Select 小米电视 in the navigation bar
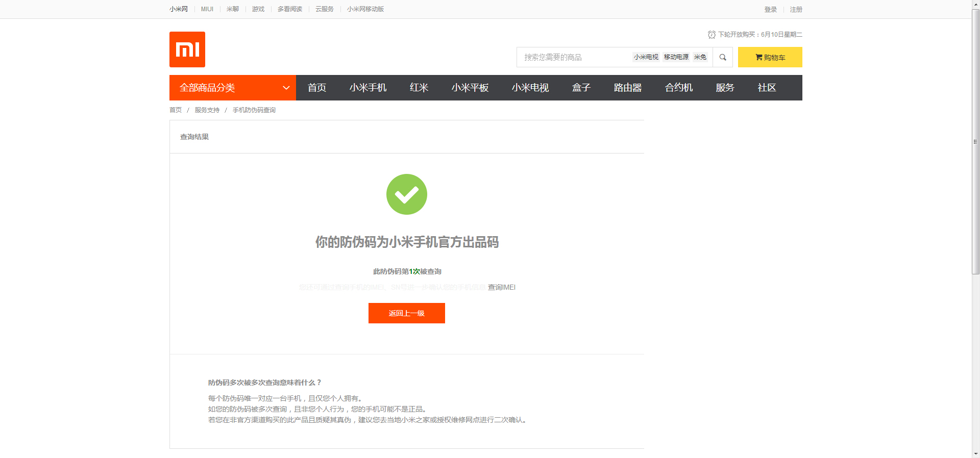 point(530,88)
